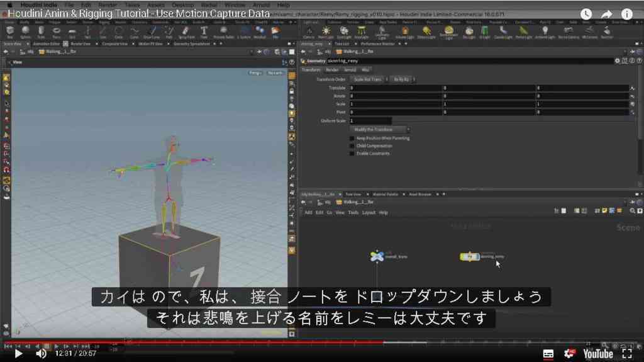The width and height of the screenshot is (644, 362).
Task: Click network editor search magnifier icon
Action: 632,211
